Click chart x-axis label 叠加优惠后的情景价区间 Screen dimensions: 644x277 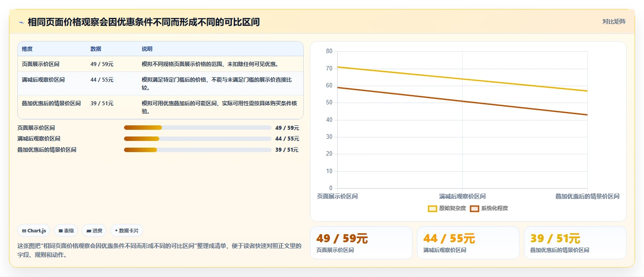(587, 196)
